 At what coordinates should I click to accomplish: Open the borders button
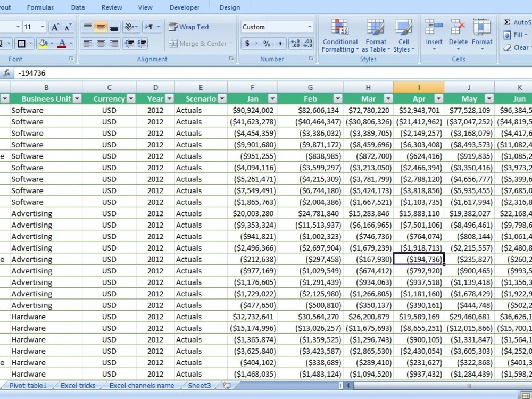pyautogui.click(x=21, y=44)
